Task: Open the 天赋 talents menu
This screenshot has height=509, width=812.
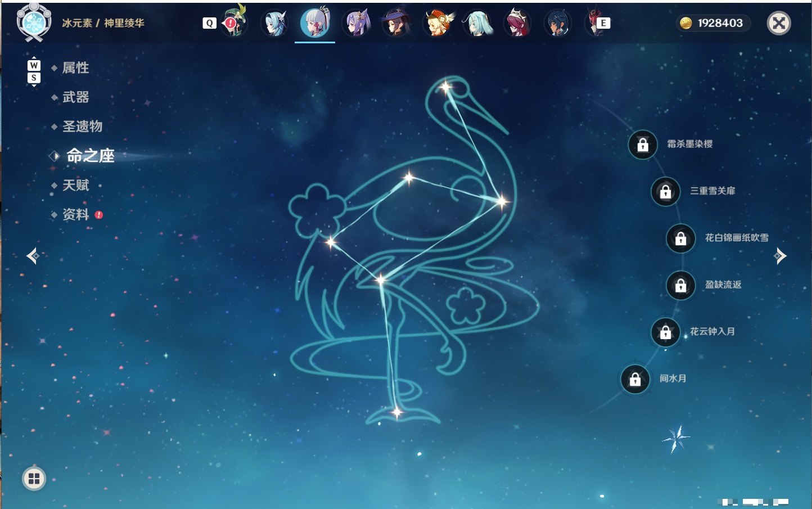Action: click(75, 185)
